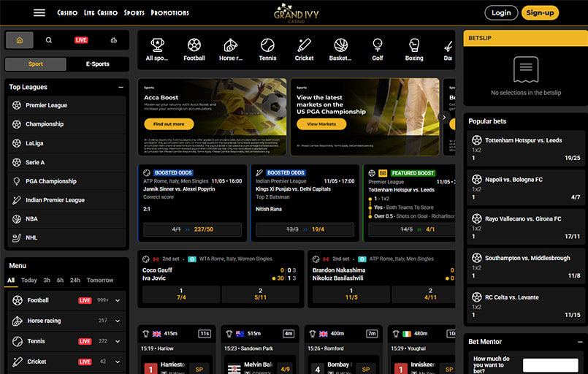Click the Login button
Image resolution: width=588 pixels, height=374 pixels.
click(501, 12)
